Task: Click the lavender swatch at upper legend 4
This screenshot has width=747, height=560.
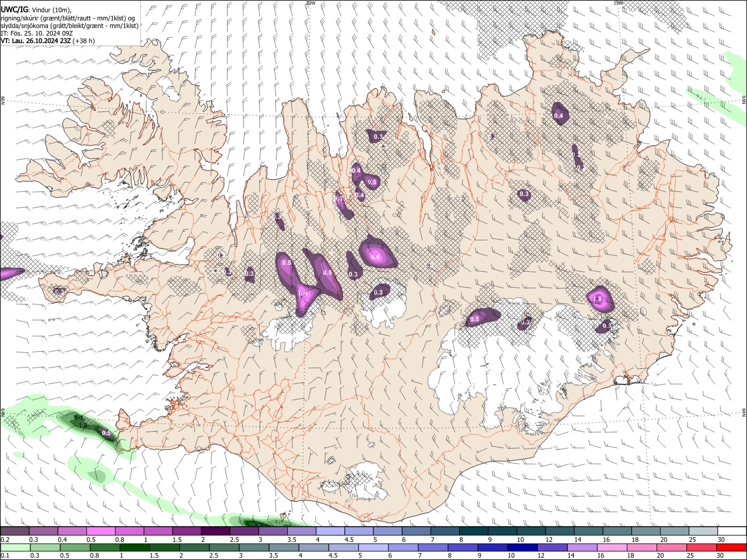Action: (x=330, y=531)
